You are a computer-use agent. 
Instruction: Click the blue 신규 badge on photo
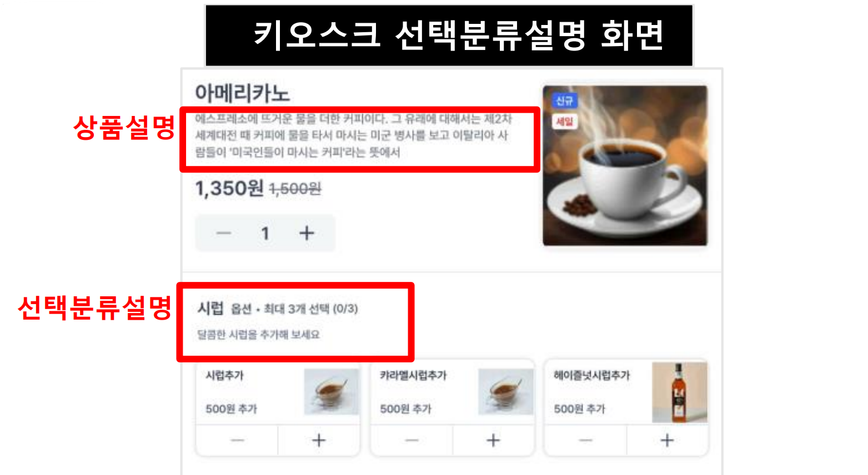[564, 100]
